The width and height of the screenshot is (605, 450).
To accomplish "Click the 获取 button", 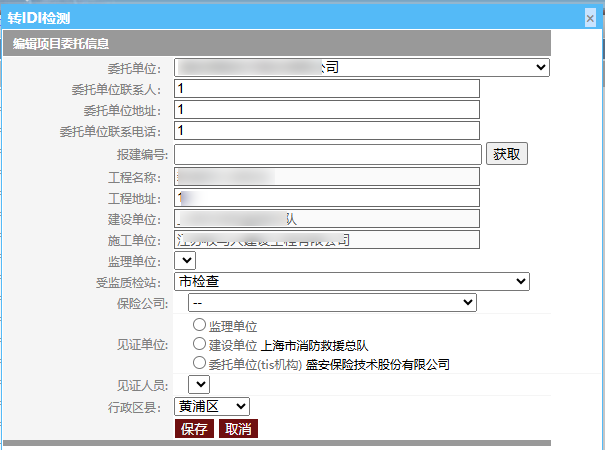I will 506,154.
